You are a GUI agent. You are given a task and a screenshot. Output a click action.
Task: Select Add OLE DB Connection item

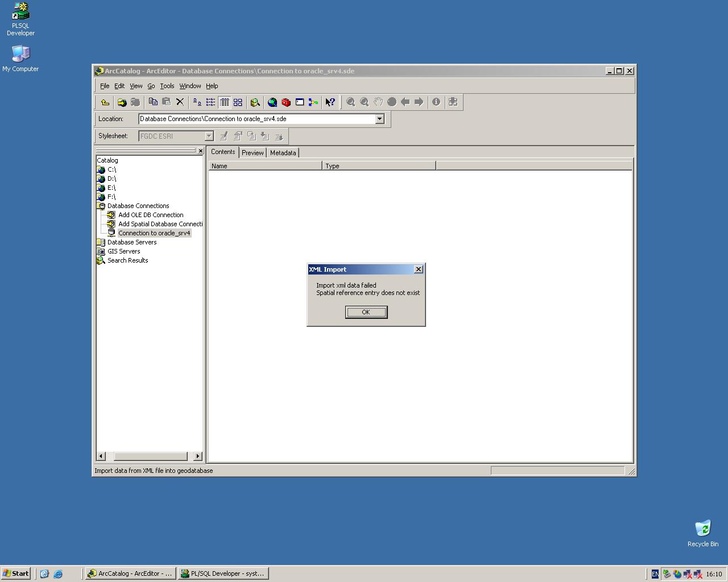151,215
